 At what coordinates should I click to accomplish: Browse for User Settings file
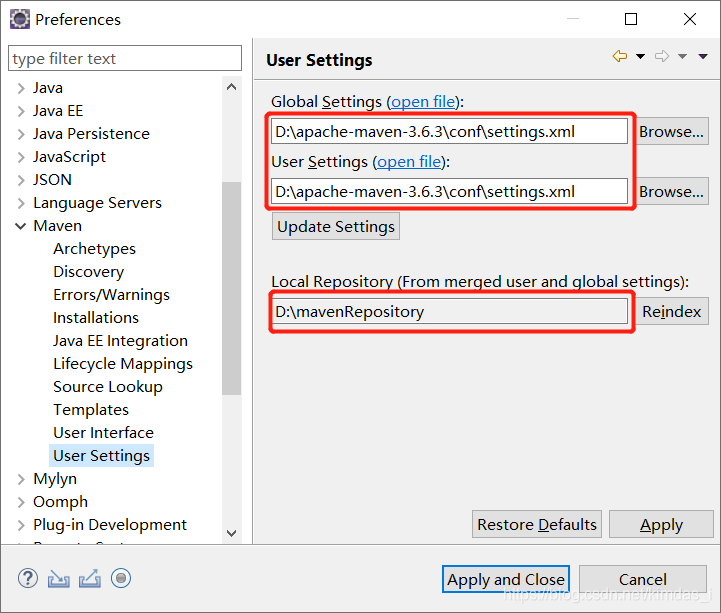(671, 191)
